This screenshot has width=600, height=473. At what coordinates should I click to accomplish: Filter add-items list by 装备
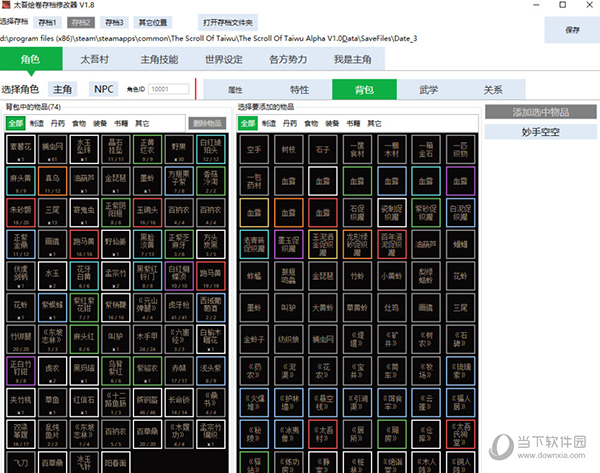pyautogui.click(x=332, y=123)
